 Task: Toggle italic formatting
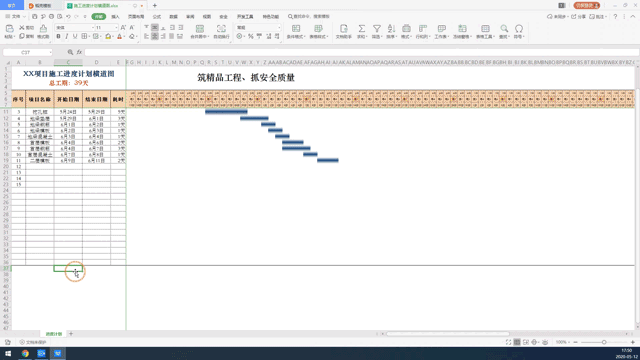(67, 37)
